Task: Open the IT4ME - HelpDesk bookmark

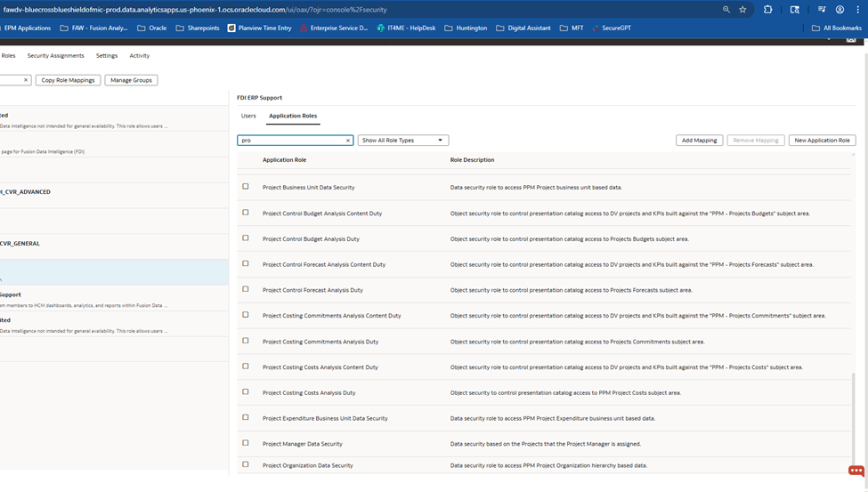Action: coord(406,28)
